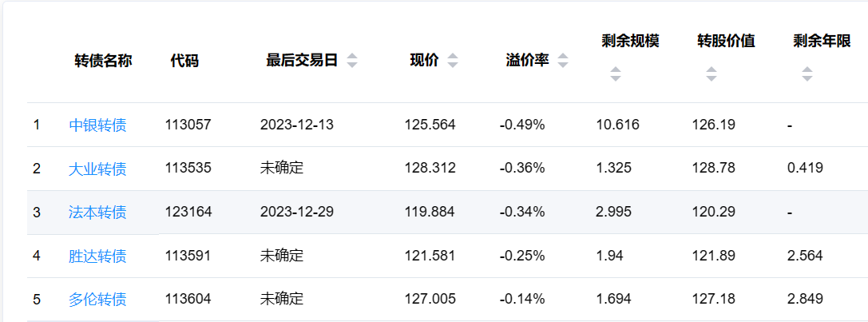Click the 127.18 conversion value cell
868x322 pixels.
pos(714,300)
